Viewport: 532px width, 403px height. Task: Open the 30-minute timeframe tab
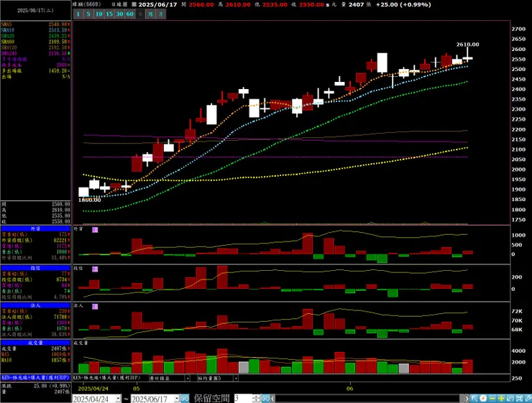click(x=119, y=14)
